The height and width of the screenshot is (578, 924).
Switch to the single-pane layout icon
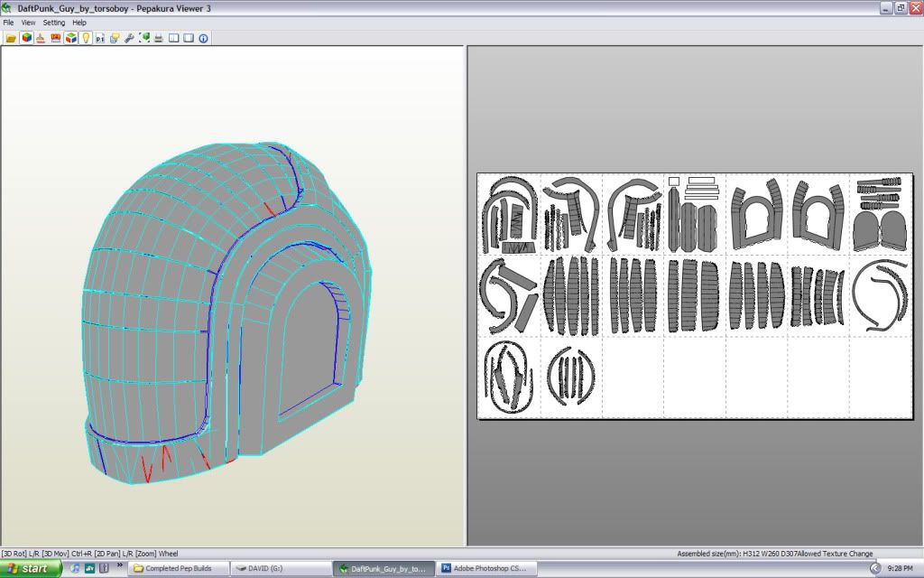pyautogui.click(x=189, y=38)
